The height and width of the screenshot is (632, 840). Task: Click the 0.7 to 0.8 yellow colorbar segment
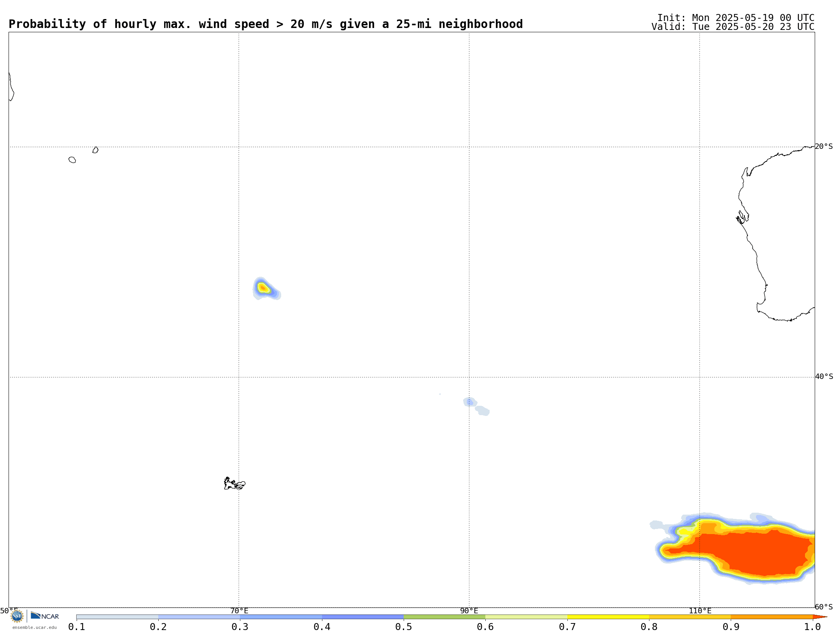click(x=608, y=617)
